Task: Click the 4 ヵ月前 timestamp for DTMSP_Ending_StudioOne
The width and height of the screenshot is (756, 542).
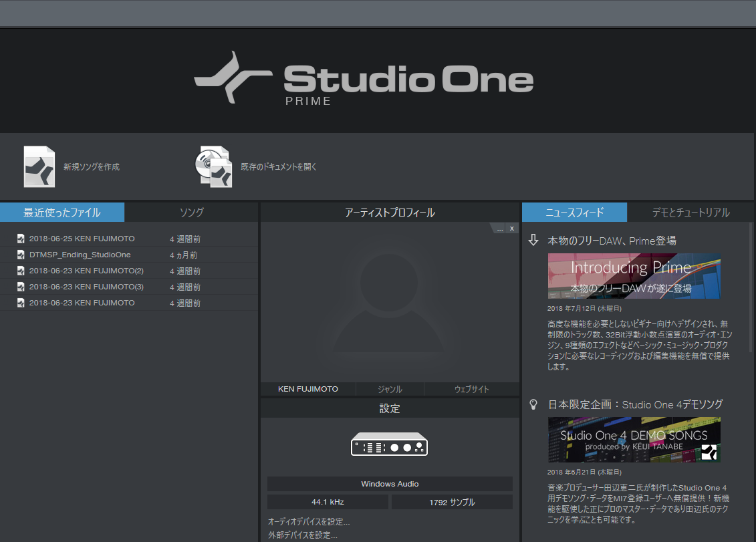Action: pyautogui.click(x=184, y=255)
